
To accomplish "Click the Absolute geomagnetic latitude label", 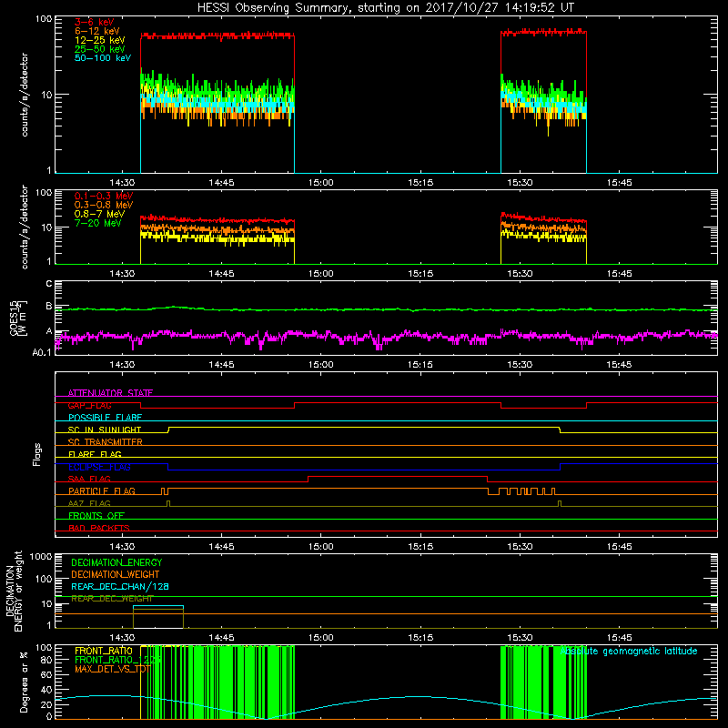I will (x=629, y=652).
